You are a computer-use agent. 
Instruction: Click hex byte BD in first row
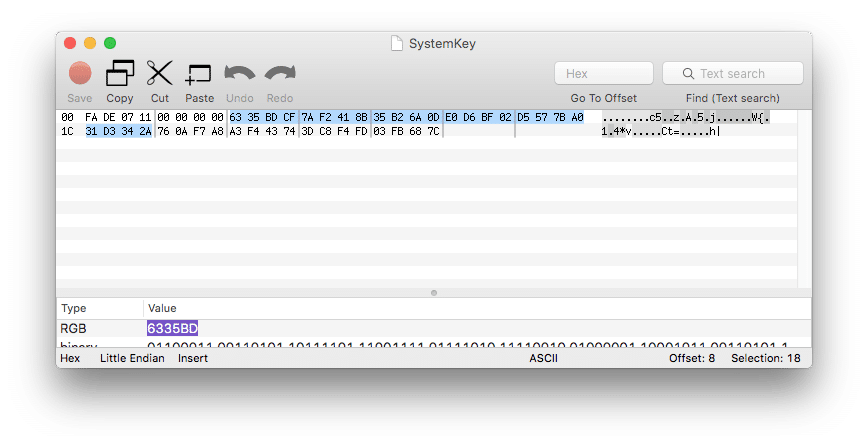(x=271, y=117)
